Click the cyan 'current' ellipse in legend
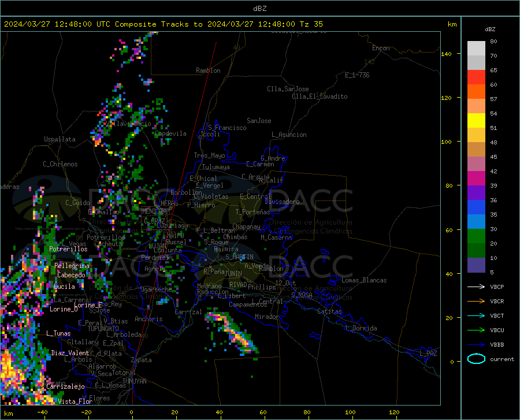520x420 pixels. coord(476,359)
